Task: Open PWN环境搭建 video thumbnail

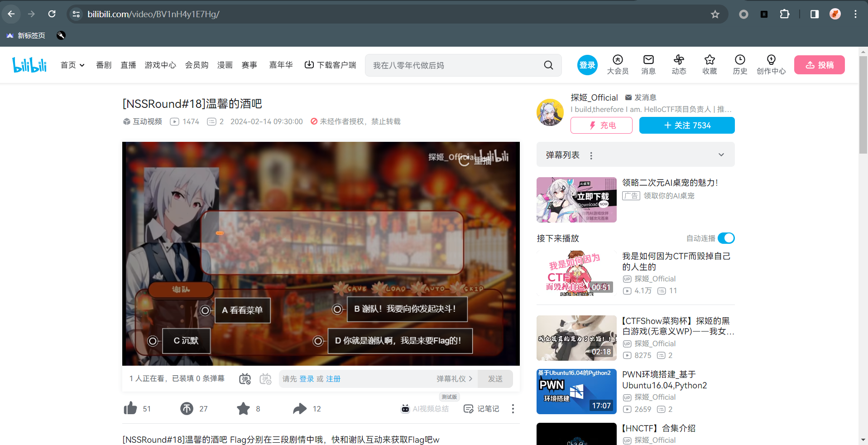Action: click(576, 392)
